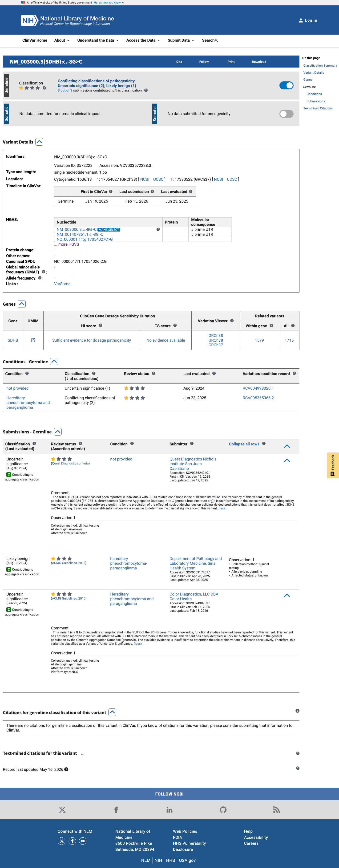Click help icon beside Global minor allele frequency

click(x=44, y=272)
